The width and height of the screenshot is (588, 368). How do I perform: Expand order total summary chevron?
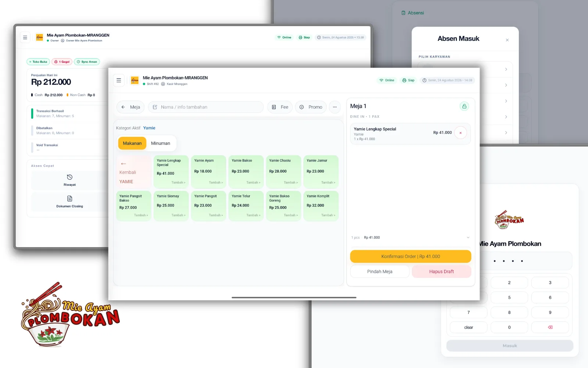click(x=468, y=237)
